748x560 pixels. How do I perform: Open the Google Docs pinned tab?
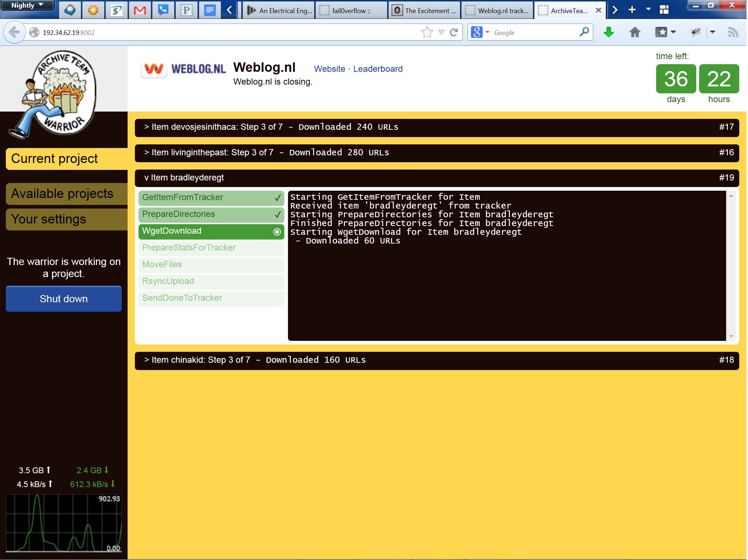point(210,10)
